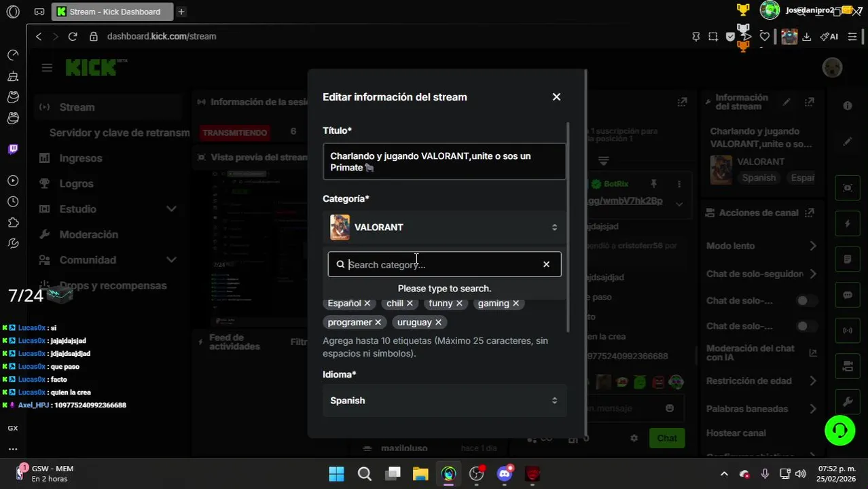Remove the funny tag
The image size is (868, 489).
(x=459, y=304)
